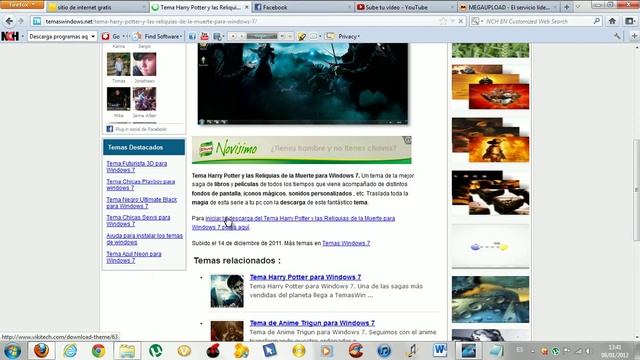
Task: Click the taskbar clock showing 13:41
Action: click(x=615, y=351)
